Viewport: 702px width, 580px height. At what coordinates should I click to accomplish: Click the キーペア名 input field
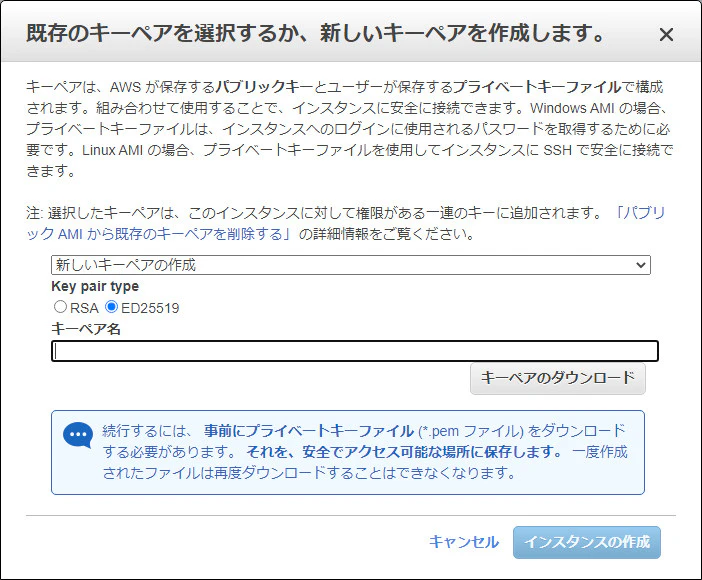(x=355, y=351)
